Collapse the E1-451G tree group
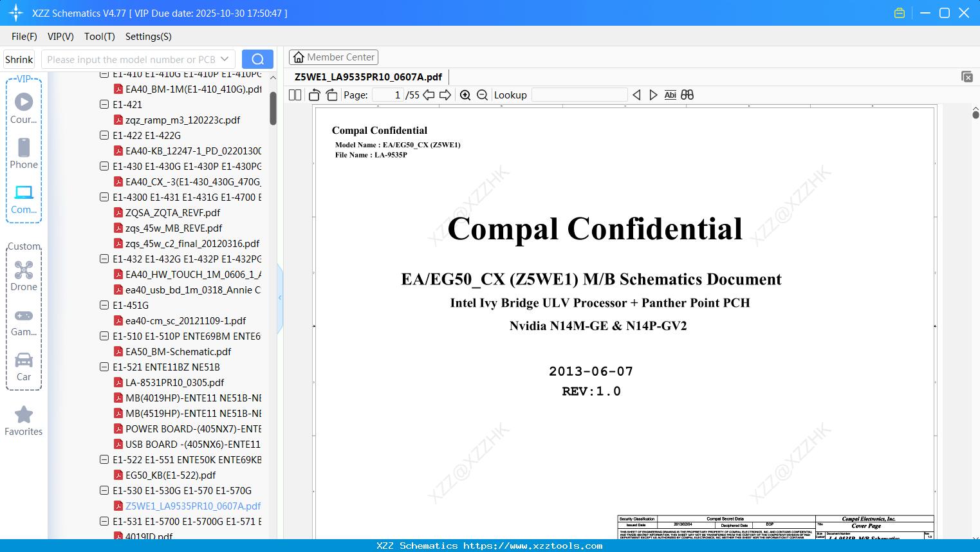Viewport: 980px width, 552px height. tap(104, 305)
